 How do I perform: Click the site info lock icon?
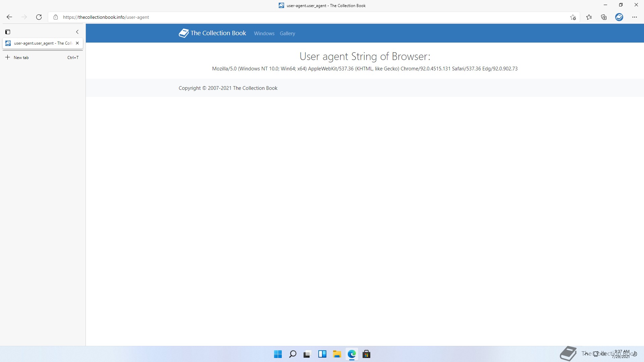click(56, 17)
